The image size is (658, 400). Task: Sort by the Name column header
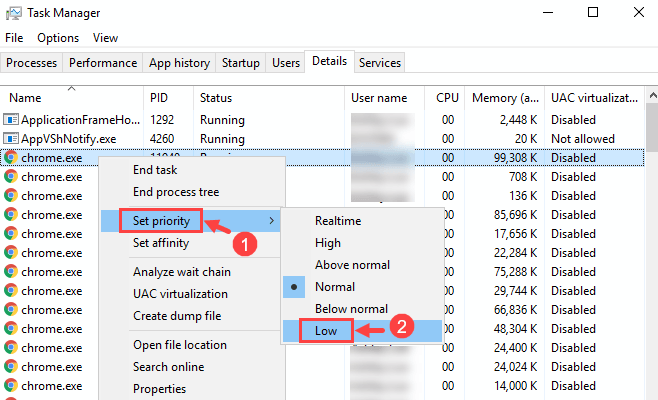pyautogui.click(x=71, y=97)
